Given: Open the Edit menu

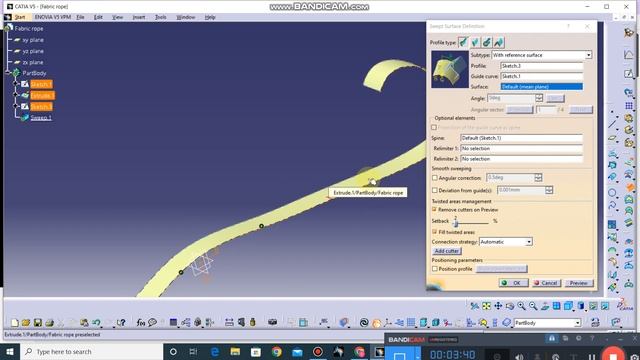Looking at the screenshot, I should tap(98, 17).
